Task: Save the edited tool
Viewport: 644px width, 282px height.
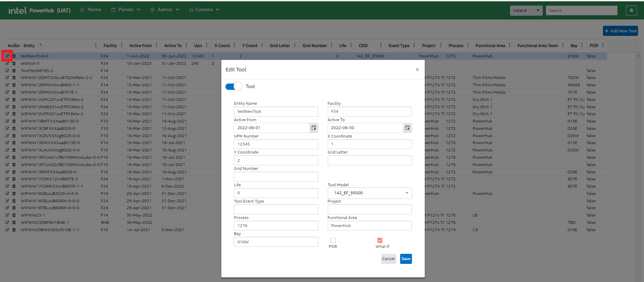Action: pos(406,259)
